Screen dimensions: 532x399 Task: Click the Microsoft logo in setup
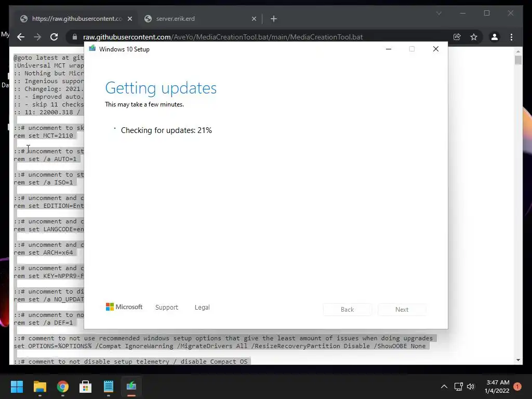tap(124, 307)
